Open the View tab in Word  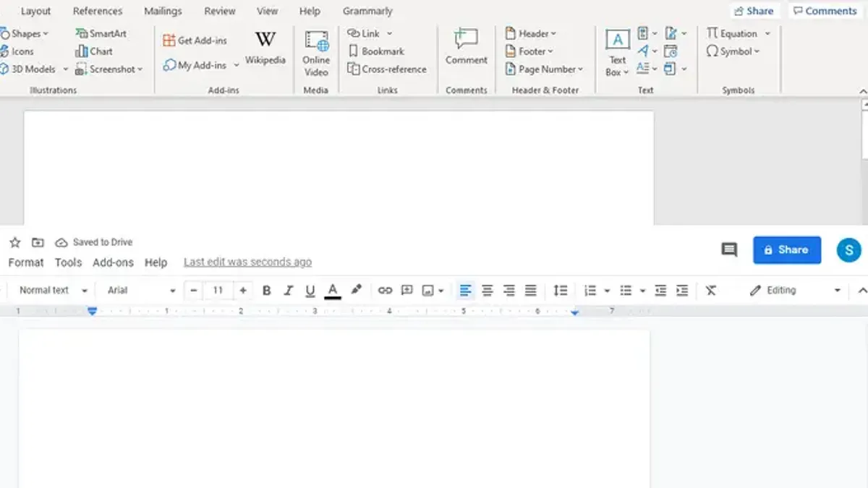tap(268, 11)
